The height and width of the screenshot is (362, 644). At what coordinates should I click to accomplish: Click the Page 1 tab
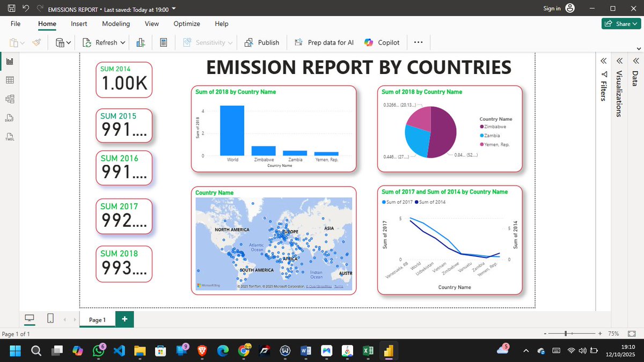(97, 320)
